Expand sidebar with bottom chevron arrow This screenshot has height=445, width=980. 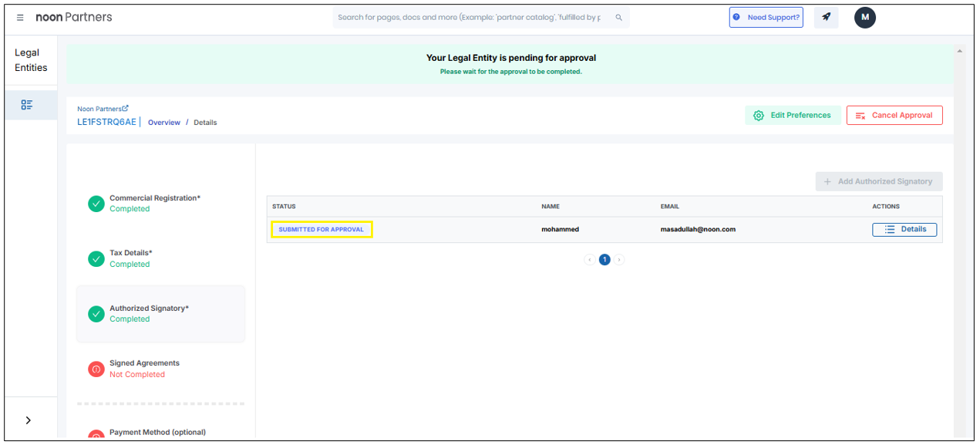coord(29,420)
